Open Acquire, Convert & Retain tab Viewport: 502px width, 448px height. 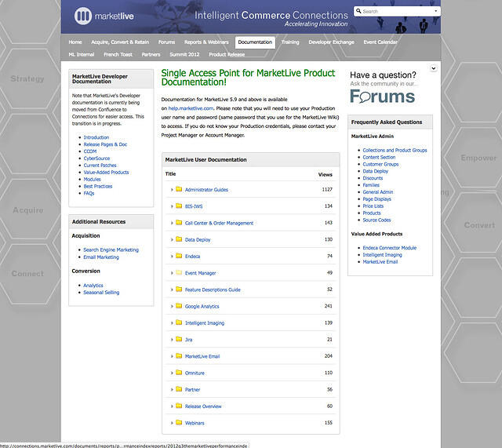(x=120, y=42)
